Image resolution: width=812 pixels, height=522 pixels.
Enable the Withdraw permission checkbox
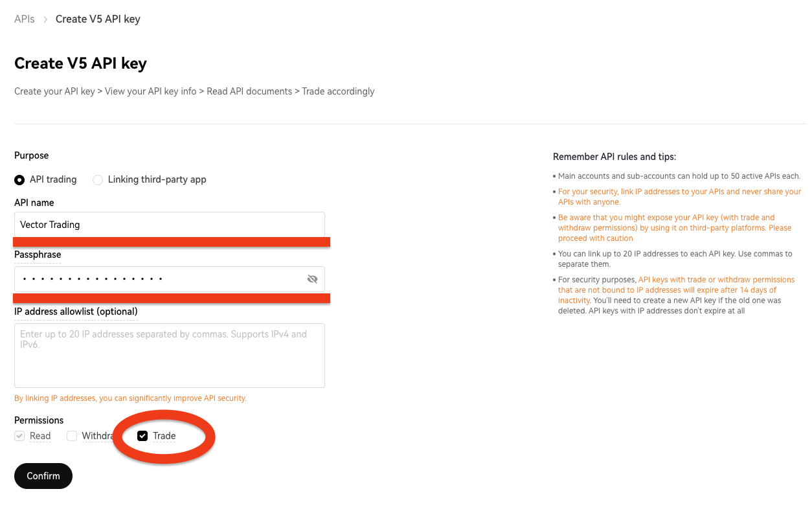coord(72,436)
